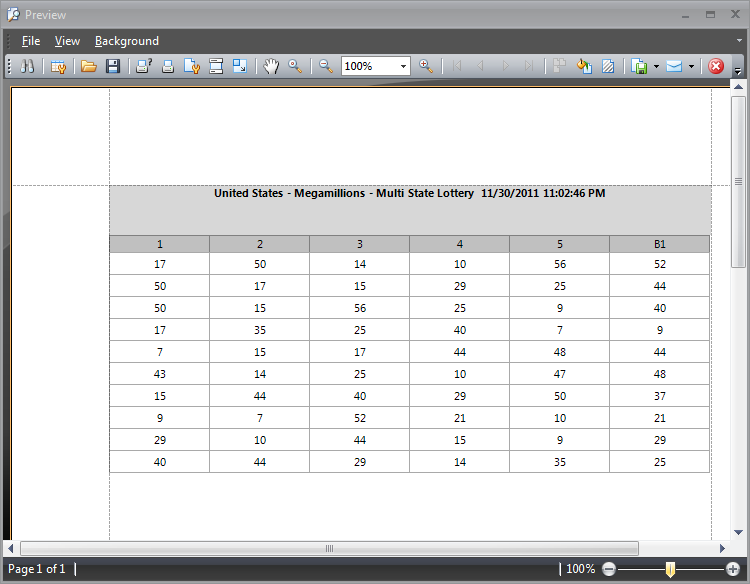Click the Zoom Out toolbar icon
Image resolution: width=750 pixels, height=584 pixels.
[x=325, y=66]
